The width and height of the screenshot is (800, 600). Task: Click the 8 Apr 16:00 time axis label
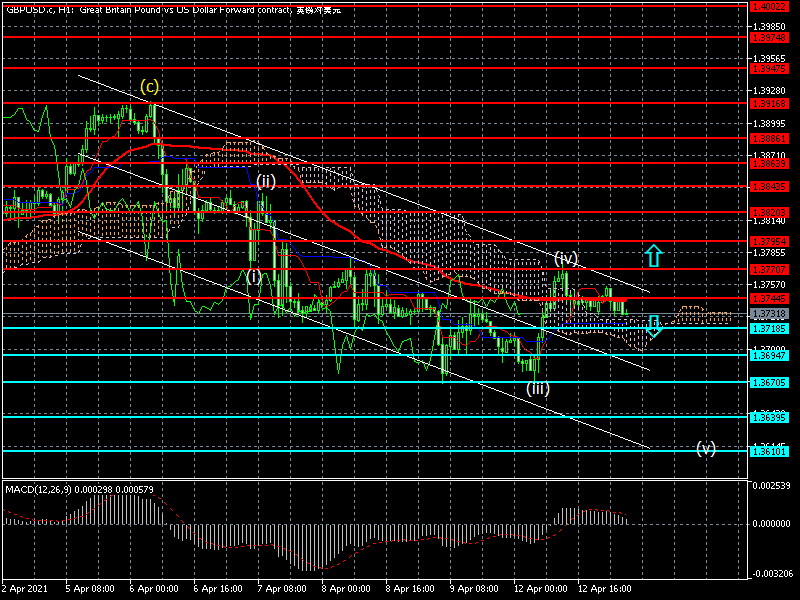410,589
